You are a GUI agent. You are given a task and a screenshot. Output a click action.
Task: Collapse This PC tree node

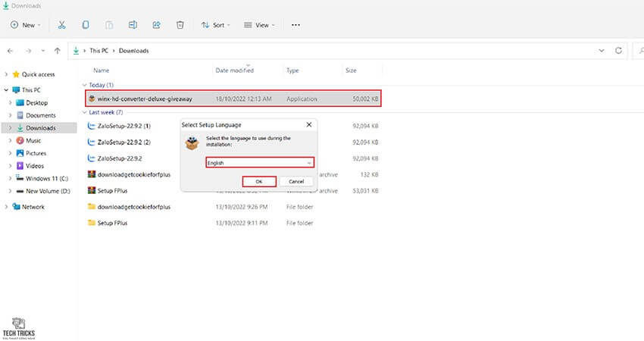click(6, 90)
